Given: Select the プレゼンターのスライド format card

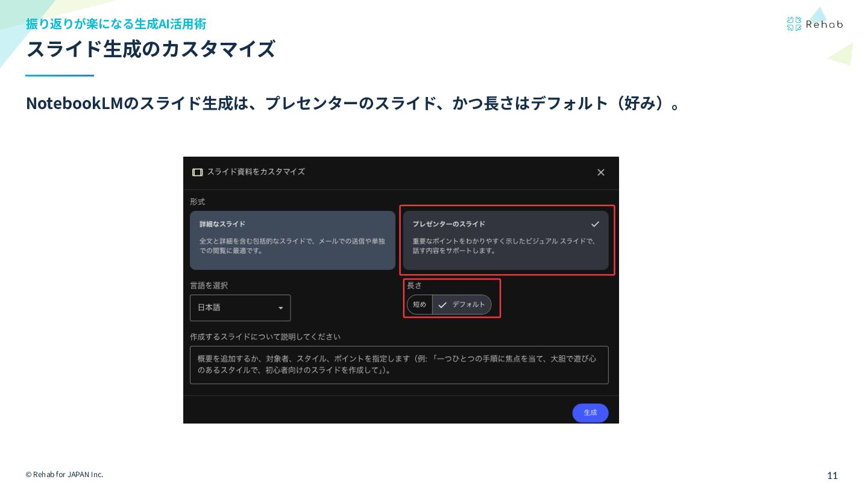Looking at the screenshot, I should [x=506, y=240].
